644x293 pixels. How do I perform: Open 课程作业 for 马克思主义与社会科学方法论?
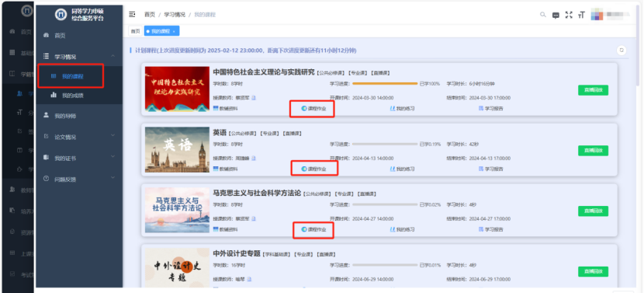point(314,229)
